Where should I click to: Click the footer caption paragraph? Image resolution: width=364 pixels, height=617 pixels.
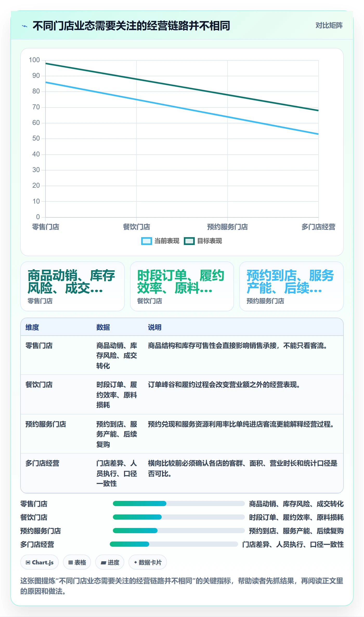click(x=182, y=586)
